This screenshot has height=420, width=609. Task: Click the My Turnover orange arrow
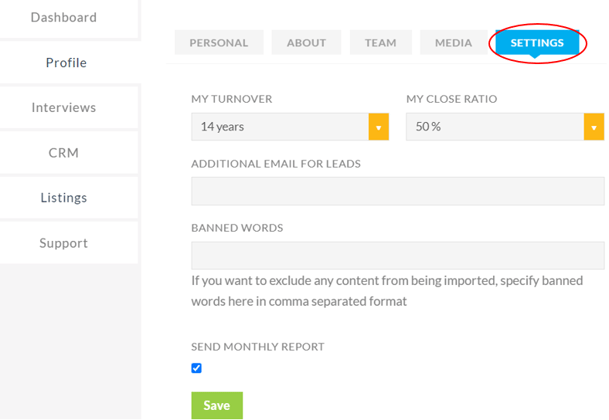point(379,127)
